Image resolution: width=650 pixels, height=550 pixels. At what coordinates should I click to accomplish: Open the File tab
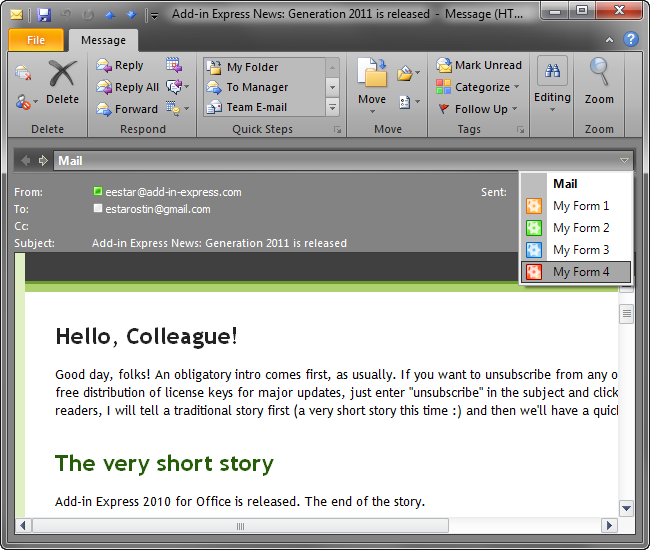pos(36,40)
